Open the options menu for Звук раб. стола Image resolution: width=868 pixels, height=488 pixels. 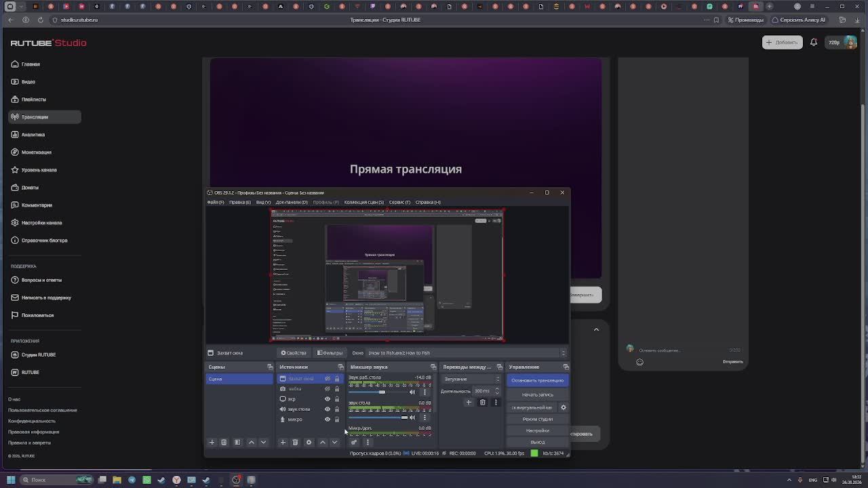(425, 392)
